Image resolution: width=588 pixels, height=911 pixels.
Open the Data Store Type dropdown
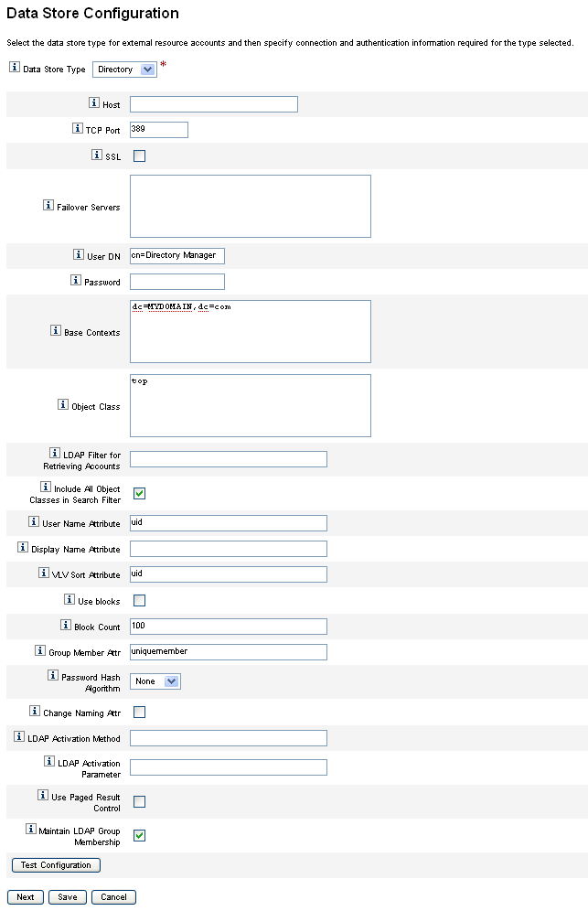pyautogui.click(x=124, y=70)
